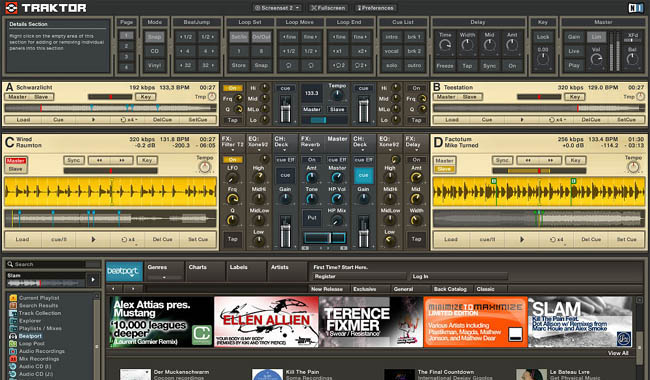Select Beatport in browser tree

(30, 336)
